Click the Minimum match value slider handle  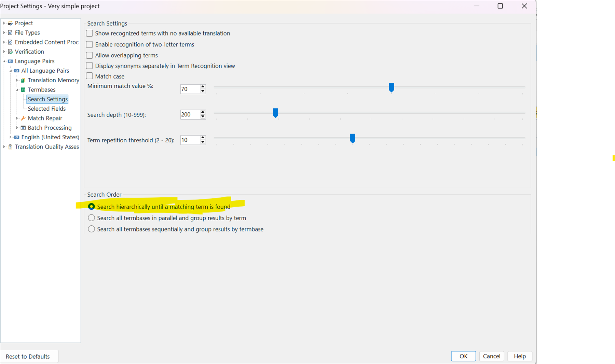pos(391,87)
